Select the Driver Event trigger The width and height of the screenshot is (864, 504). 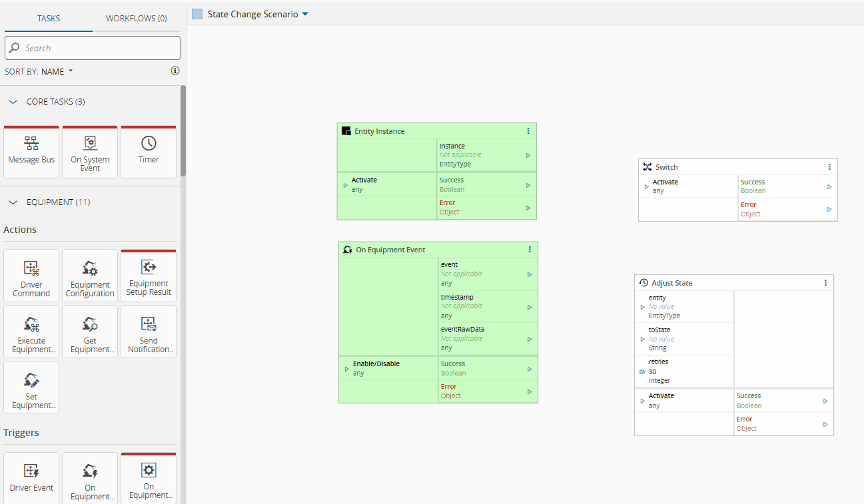click(31, 478)
